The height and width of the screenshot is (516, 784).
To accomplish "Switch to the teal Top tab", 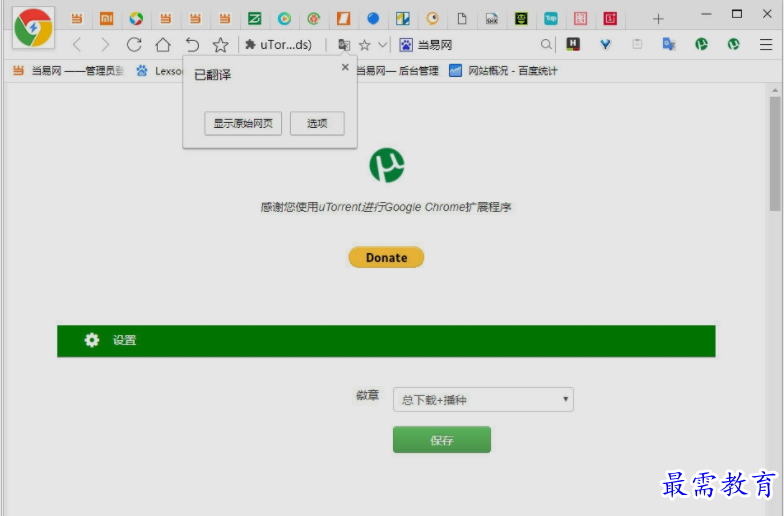I will click(x=550, y=19).
